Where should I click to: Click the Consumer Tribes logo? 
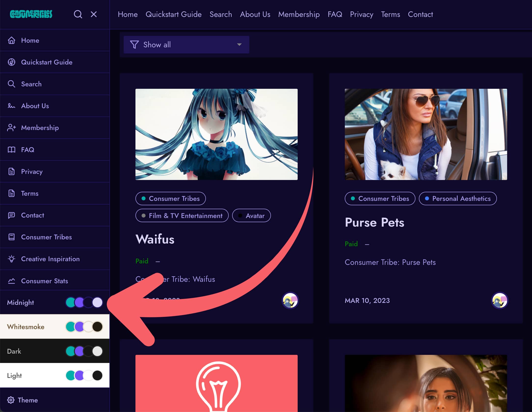pyautogui.click(x=31, y=14)
